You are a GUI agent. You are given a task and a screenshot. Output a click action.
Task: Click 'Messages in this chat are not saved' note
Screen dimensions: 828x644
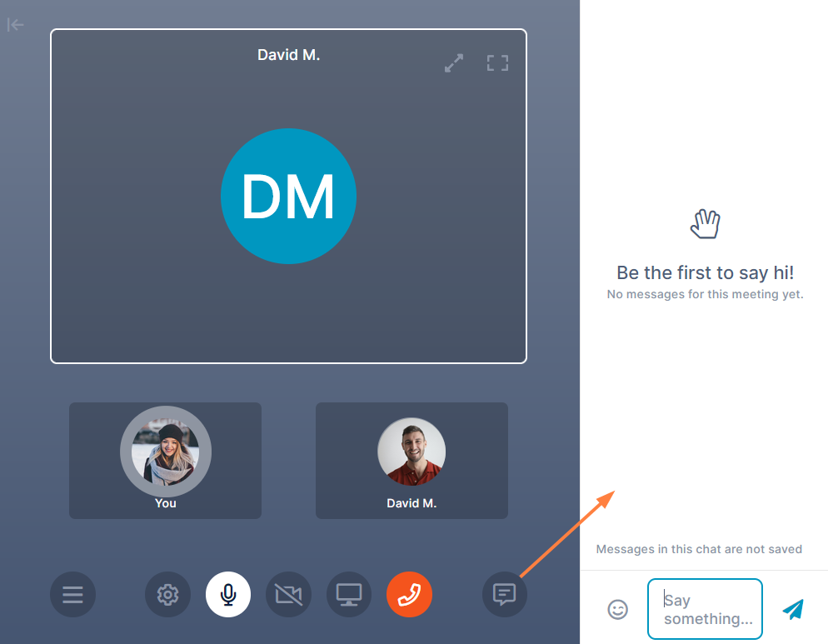pyautogui.click(x=699, y=549)
